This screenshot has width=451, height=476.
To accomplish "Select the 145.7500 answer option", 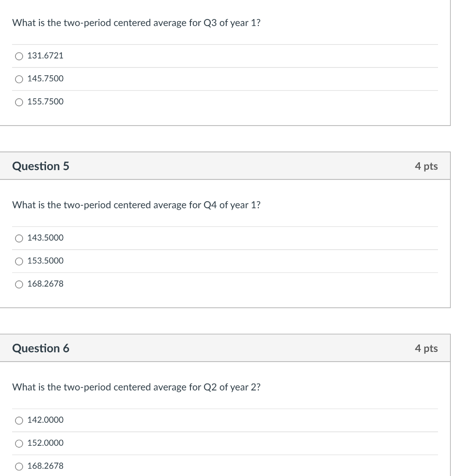I will pos(19,79).
